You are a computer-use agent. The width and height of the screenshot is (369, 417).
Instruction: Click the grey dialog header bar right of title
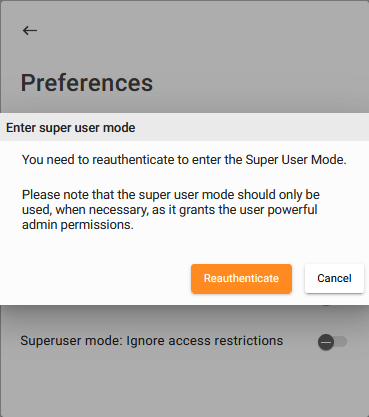pyautogui.click(x=250, y=127)
